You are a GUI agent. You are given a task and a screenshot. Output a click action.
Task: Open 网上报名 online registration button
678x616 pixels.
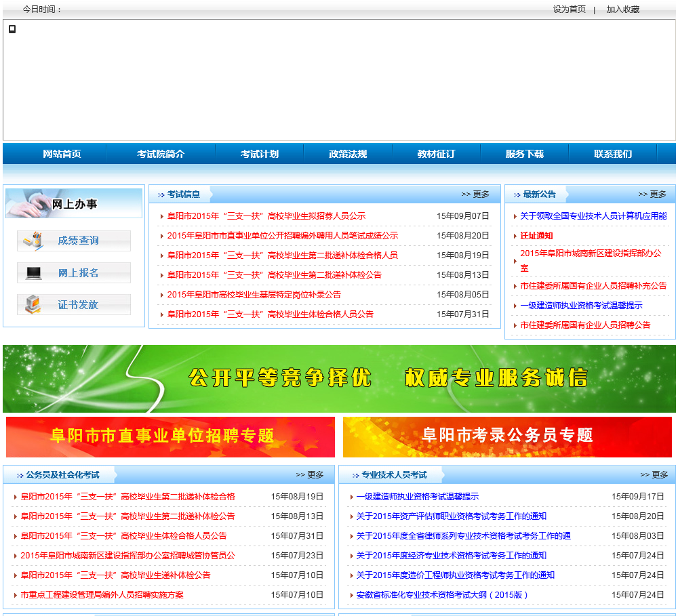[74, 273]
